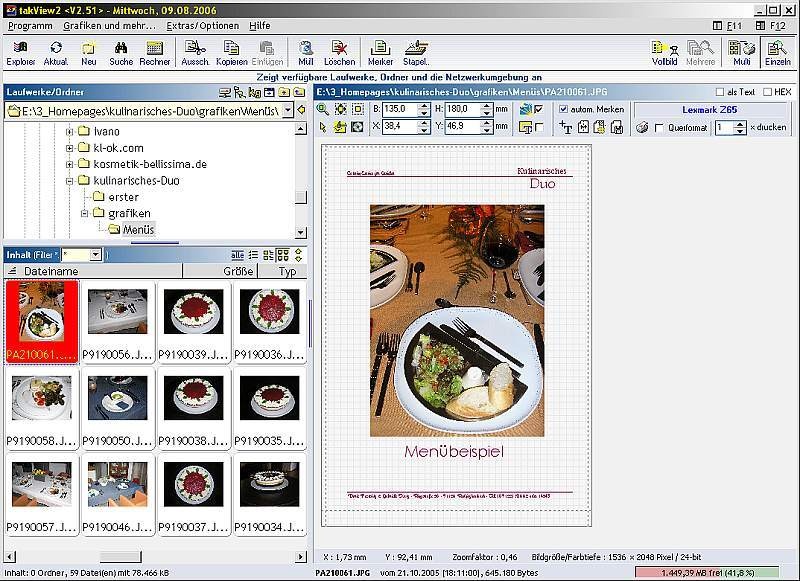The height and width of the screenshot is (581, 800).
Task: Open the Inhalt filter dropdown
Action: click(x=95, y=255)
